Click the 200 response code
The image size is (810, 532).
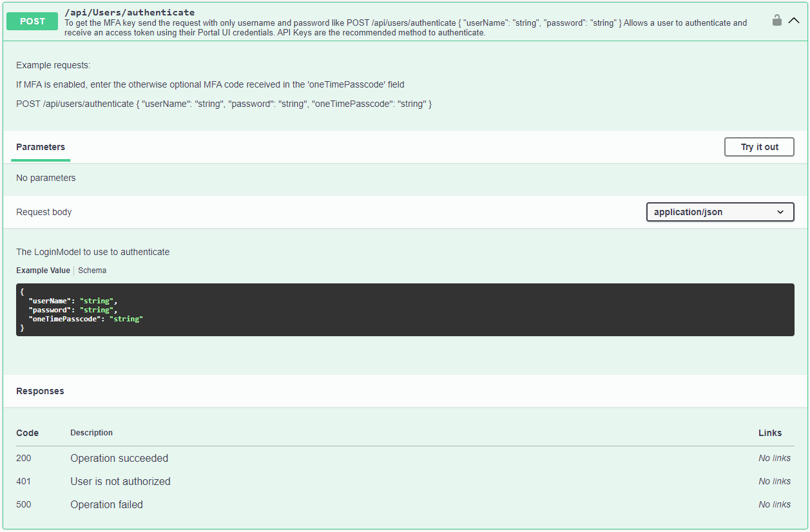tap(24, 459)
